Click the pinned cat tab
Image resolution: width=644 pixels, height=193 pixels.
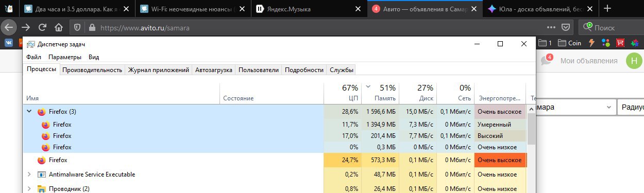(8, 8)
